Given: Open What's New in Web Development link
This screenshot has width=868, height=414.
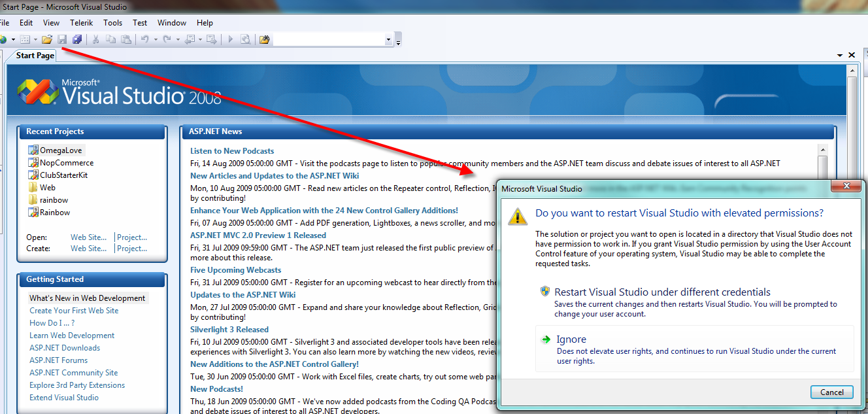Looking at the screenshot, I should 88,298.
